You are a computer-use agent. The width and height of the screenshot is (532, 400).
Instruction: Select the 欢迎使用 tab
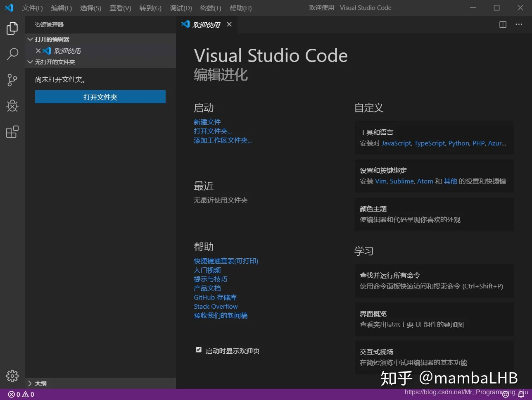[x=207, y=24]
